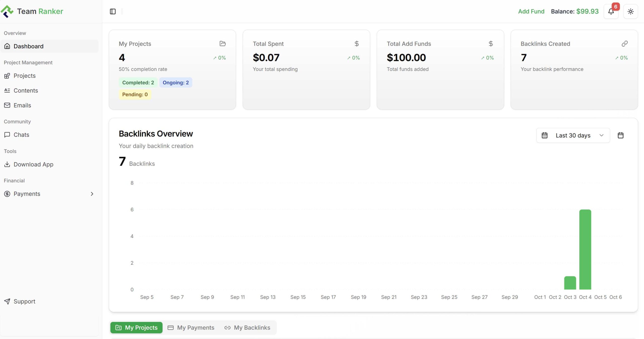The width and height of the screenshot is (644, 339).
Task: Toggle the light/dark theme sun icon
Action: click(x=630, y=12)
